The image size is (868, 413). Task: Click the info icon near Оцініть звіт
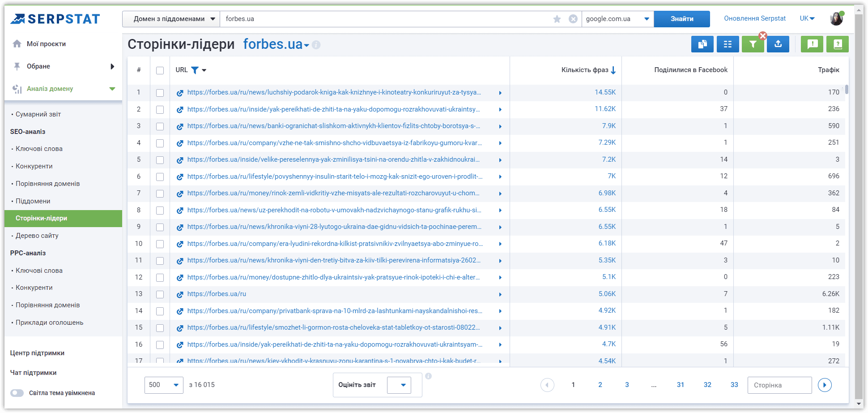(428, 376)
